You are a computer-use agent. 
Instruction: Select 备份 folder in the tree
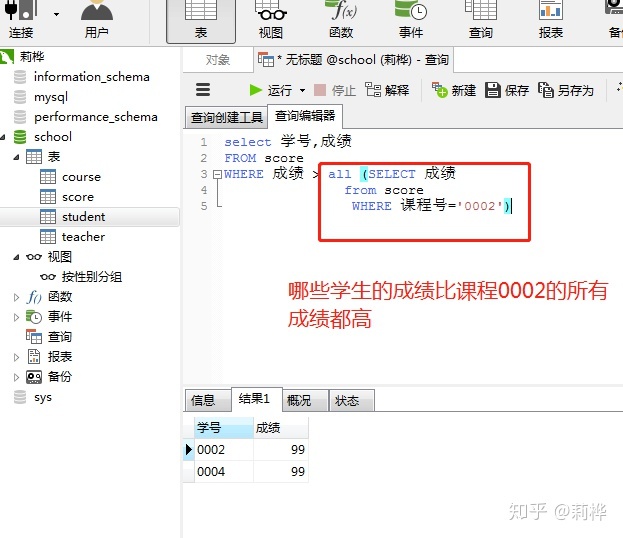(x=60, y=376)
